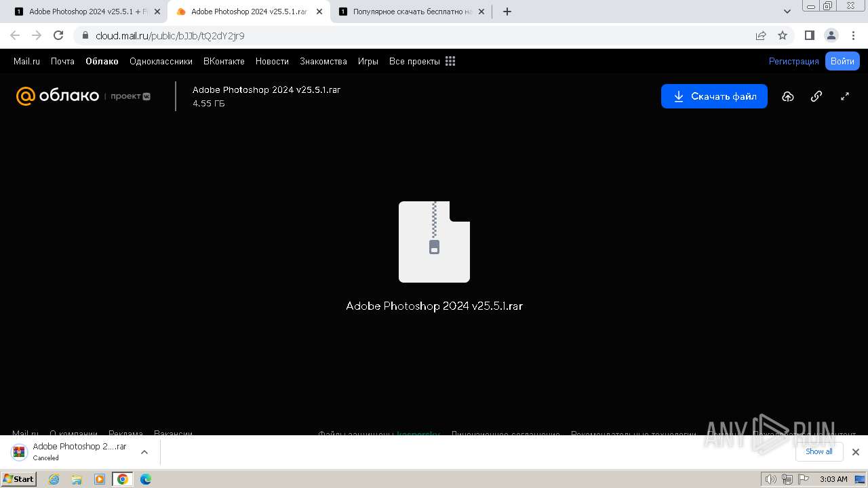Open Mail.ru link in portal bar
The width and height of the screenshot is (868, 488).
(x=26, y=61)
